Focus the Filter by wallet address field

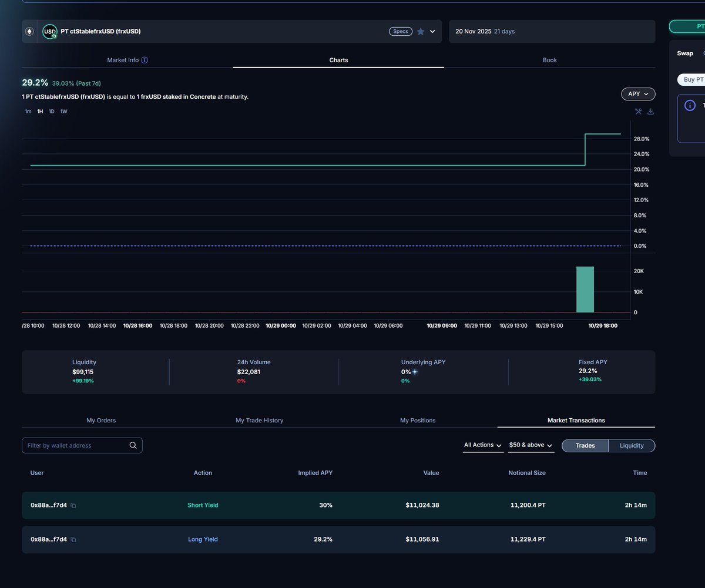click(x=82, y=445)
